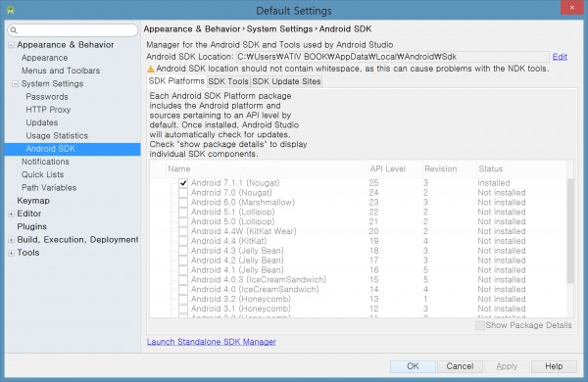Image resolution: width=588 pixels, height=382 pixels.
Task: Expand the Build, Execution, Deployment node
Action: [11, 240]
